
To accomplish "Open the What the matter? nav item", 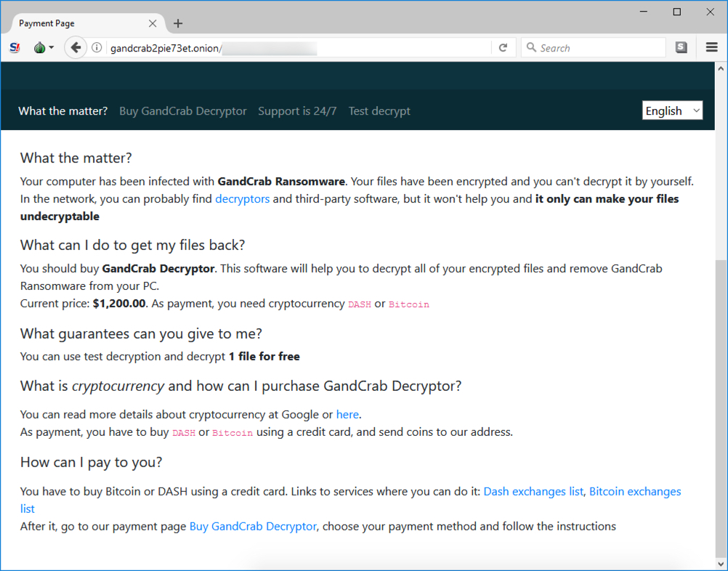I will click(x=62, y=111).
